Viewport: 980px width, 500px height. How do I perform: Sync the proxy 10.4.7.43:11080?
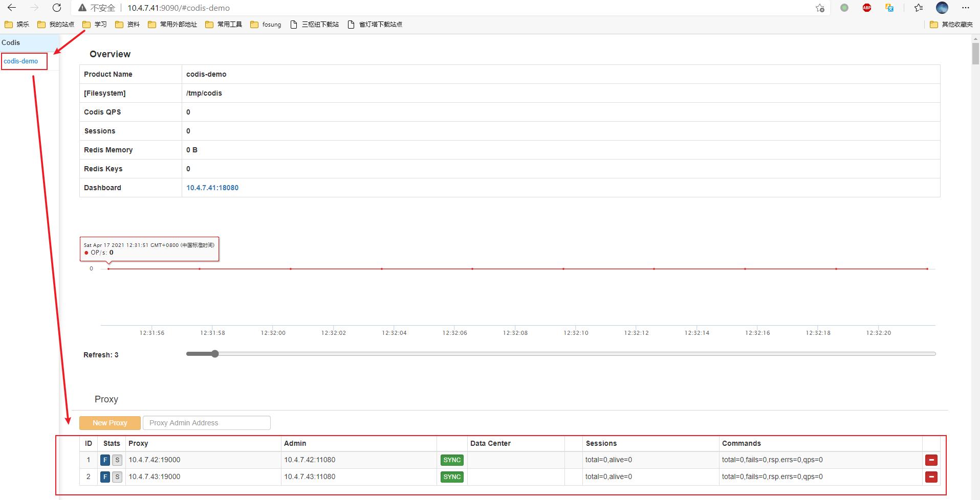pyautogui.click(x=452, y=477)
